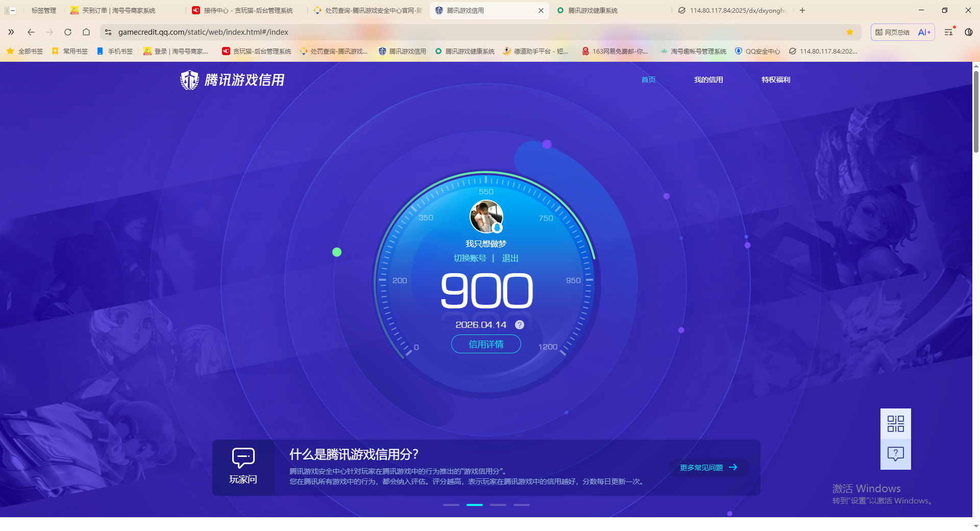The height and width of the screenshot is (531, 980).
Task: Reload the current page
Action: [x=68, y=32]
